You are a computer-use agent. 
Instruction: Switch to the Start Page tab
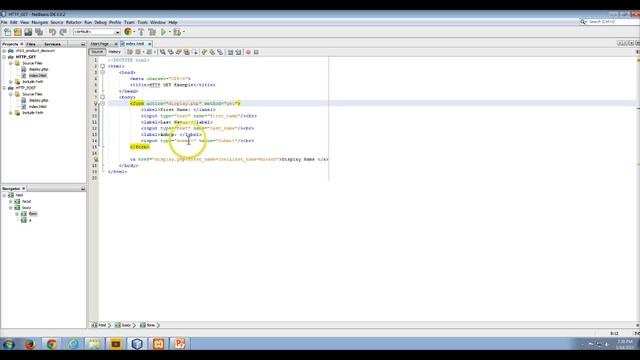[x=100, y=44]
